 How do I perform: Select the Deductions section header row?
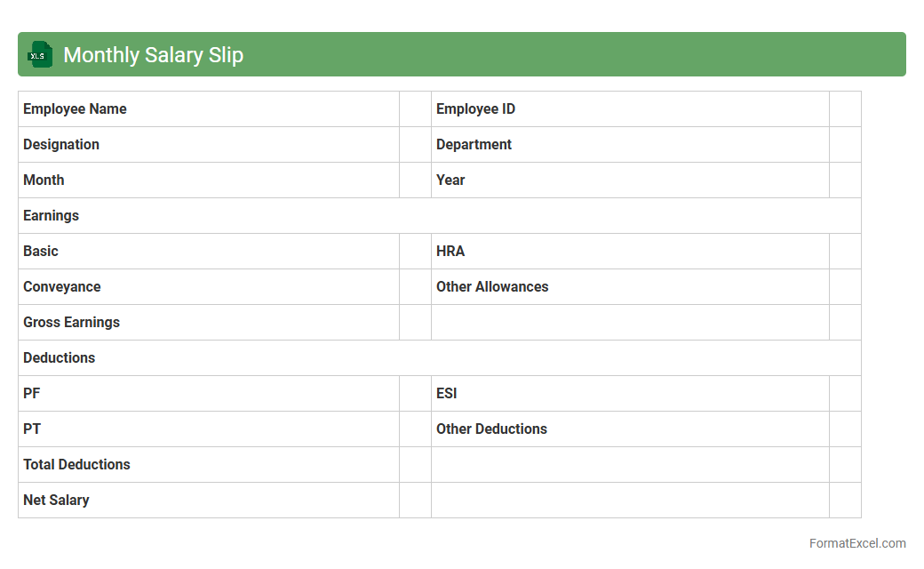coord(439,358)
